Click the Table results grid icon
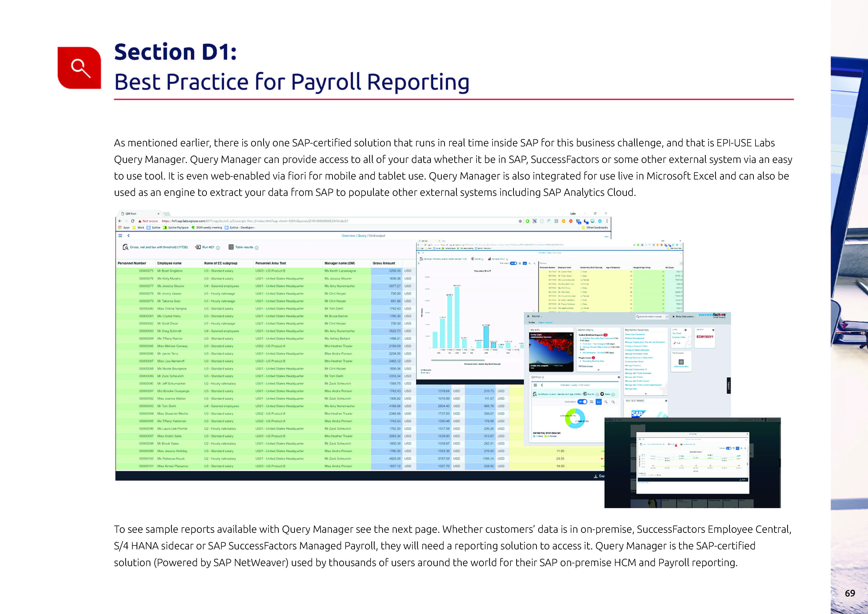Viewport: 868px width, 614px height. tap(231, 247)
